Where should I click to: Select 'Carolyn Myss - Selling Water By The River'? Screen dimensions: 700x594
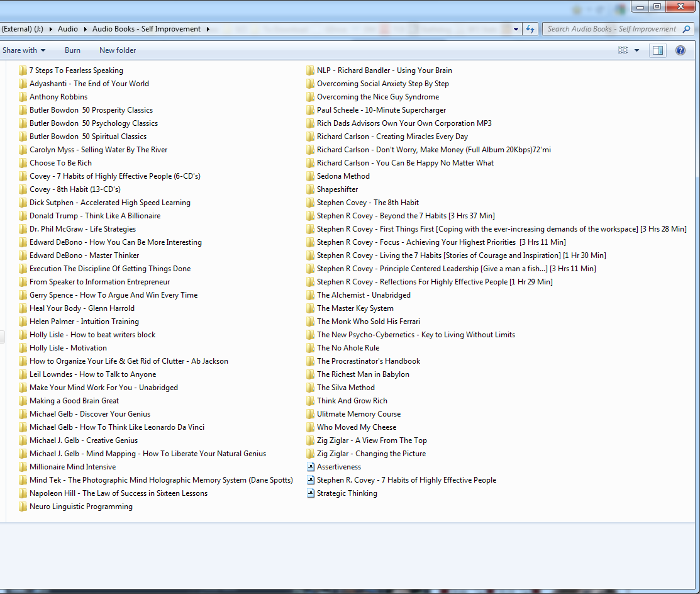pyautogui.click(x=99, y=150)
